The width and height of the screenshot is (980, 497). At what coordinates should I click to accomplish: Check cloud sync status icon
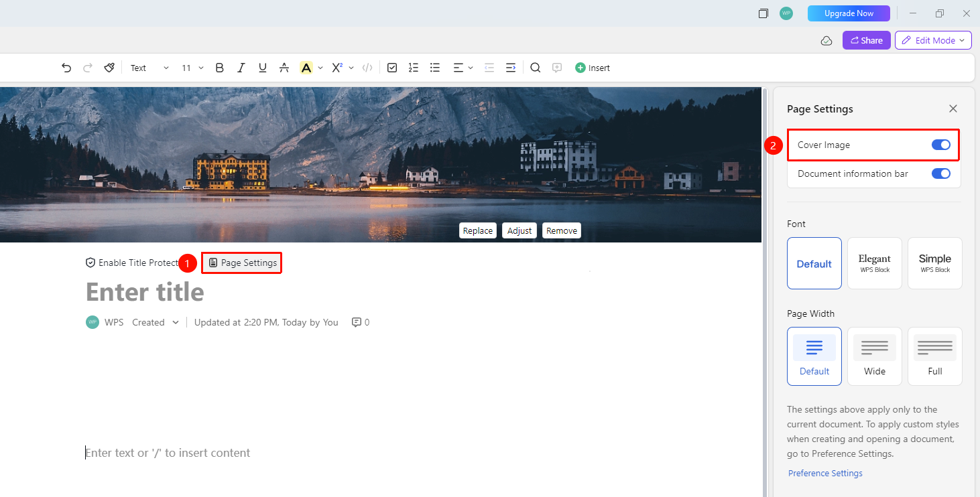[826, 41]
